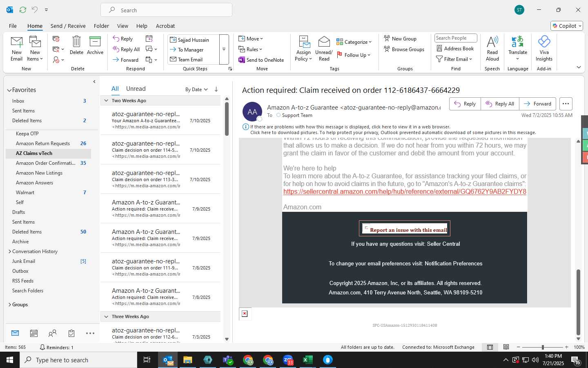Show All messages filter
The width and height of the screenshot is (588, 368).
pyautogui.click(x=115, y=89)
